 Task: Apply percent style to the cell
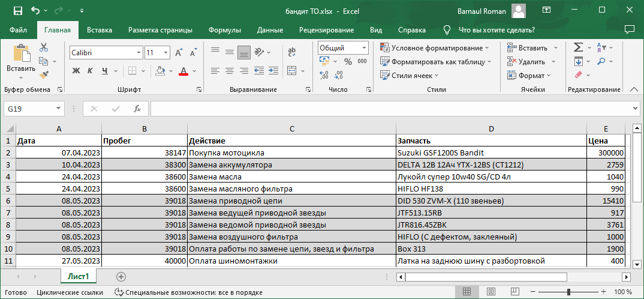coord(348,62)
